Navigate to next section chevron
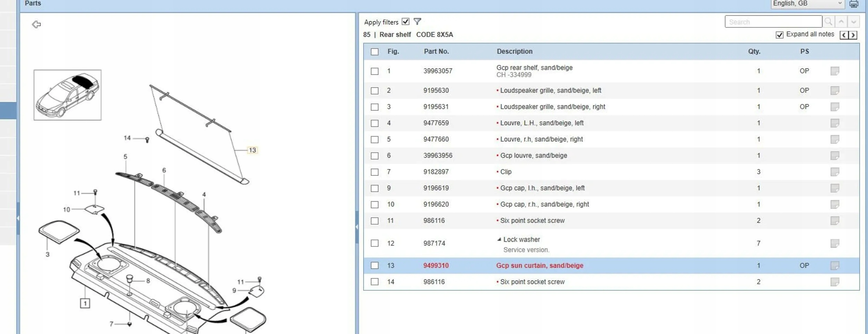 (853, 35)
